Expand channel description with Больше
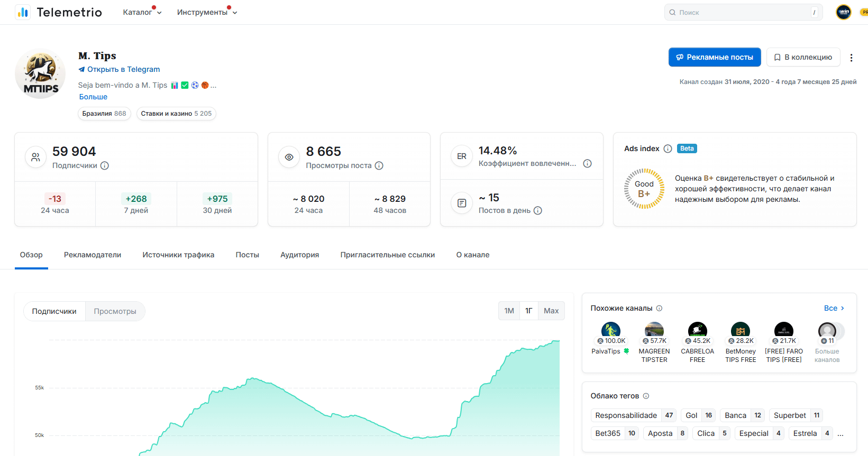Screen dimensions: 868x456 point(93,97)
